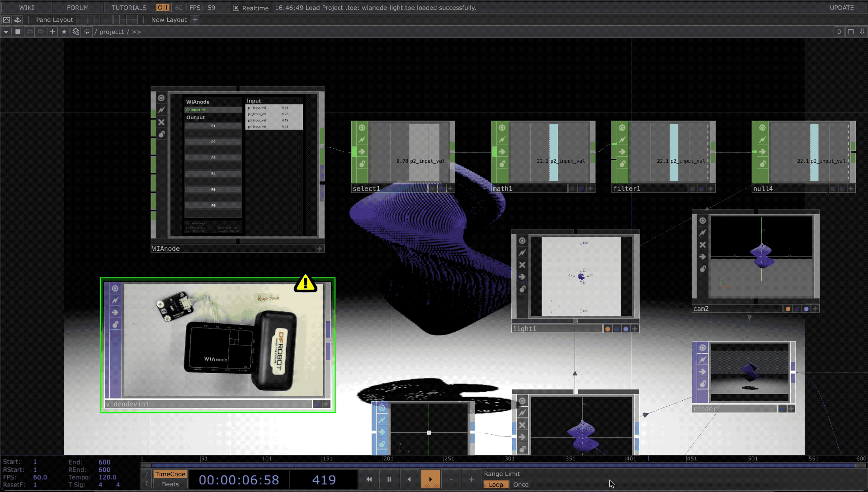This screenshot has width=868, height=492.
Task: Select the TimeCode display tab
Action: point(170,474)
